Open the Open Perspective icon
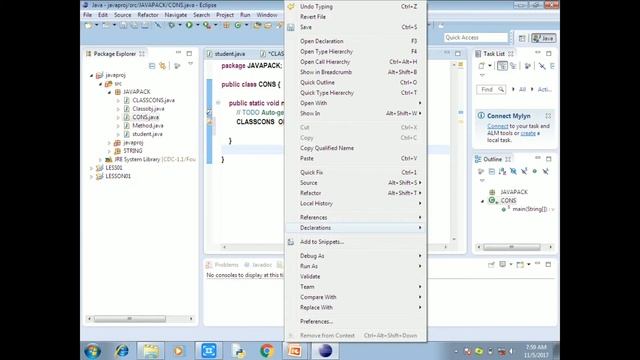The image size is (640, 360). click(x=522, y=38)
